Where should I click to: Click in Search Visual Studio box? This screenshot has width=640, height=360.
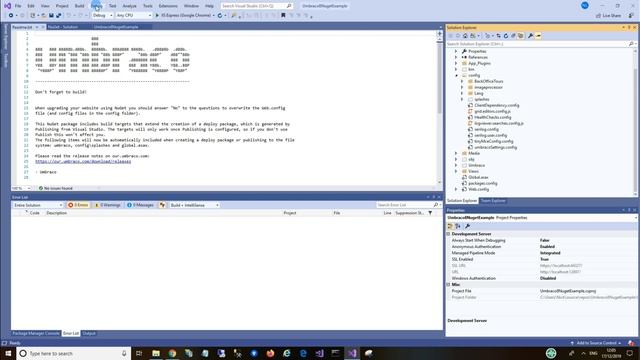pyautogui.click(x=256, y=6)
